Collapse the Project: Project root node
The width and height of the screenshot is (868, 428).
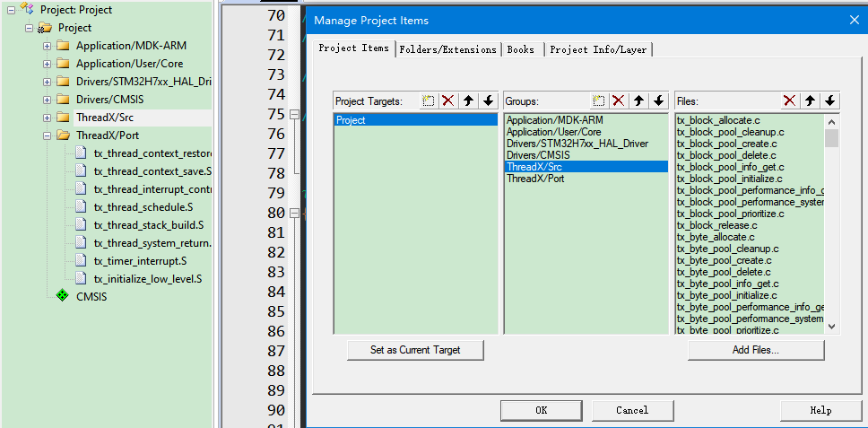[x=11, y=10]
